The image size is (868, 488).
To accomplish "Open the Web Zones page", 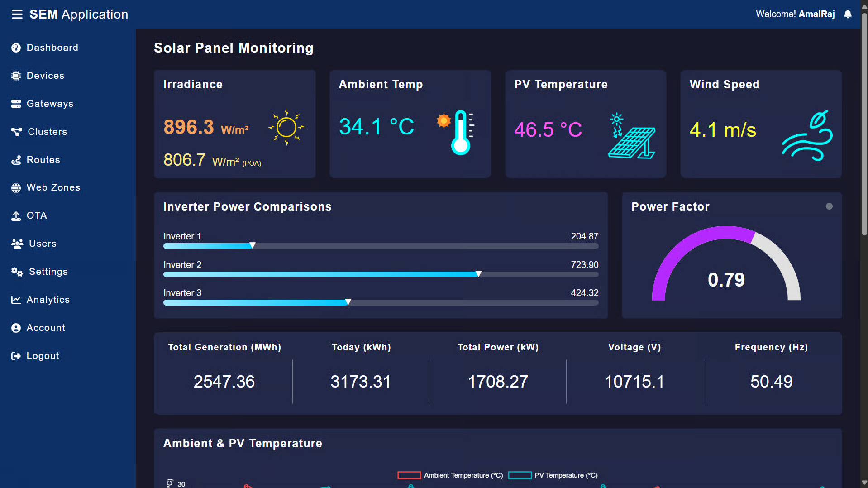I will tap(53, 187).
